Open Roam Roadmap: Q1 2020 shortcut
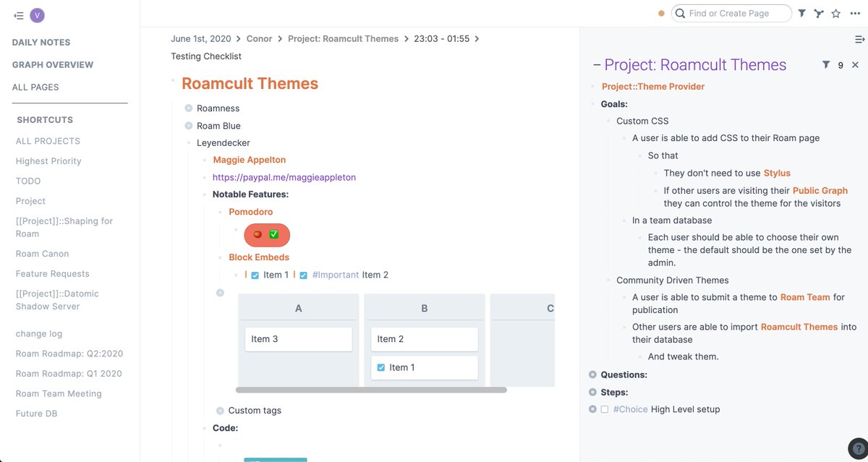 click(x=69, y=374)
